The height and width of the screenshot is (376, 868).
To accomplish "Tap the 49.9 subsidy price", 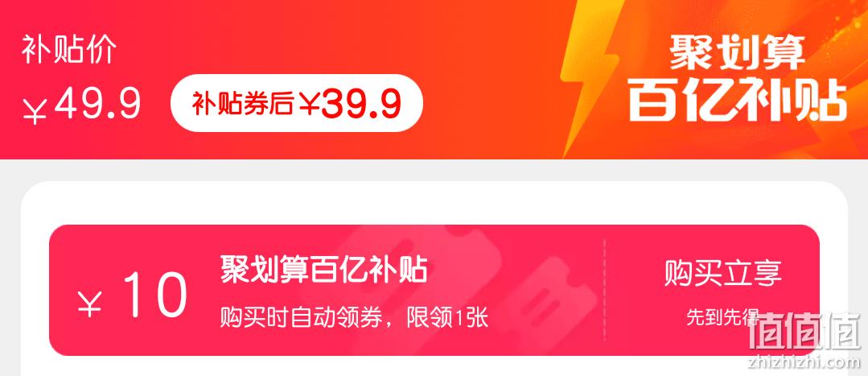I will point(97,104).
